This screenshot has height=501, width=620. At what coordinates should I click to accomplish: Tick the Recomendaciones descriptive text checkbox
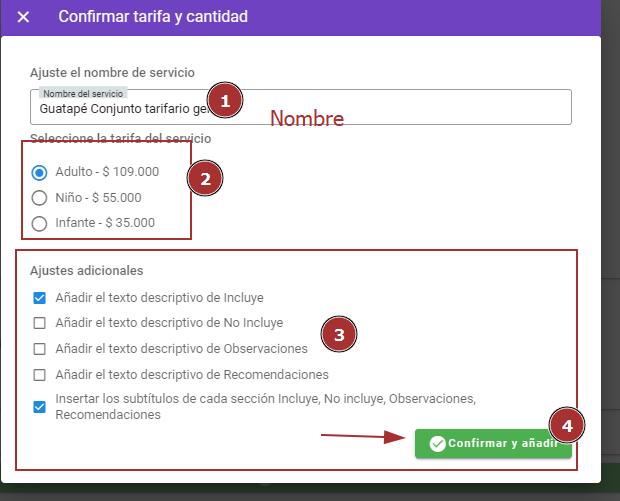(x=40, y=375)
